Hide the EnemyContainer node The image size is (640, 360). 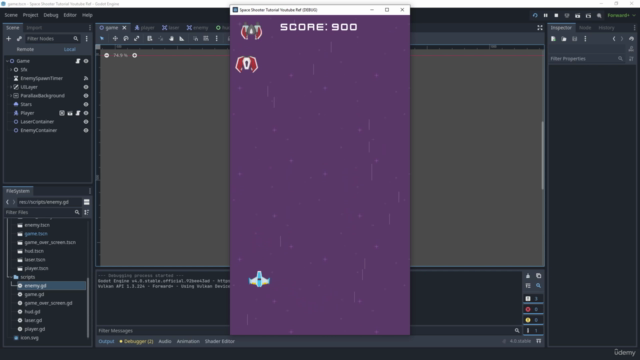pyautogui.click(x=86, y=131)
